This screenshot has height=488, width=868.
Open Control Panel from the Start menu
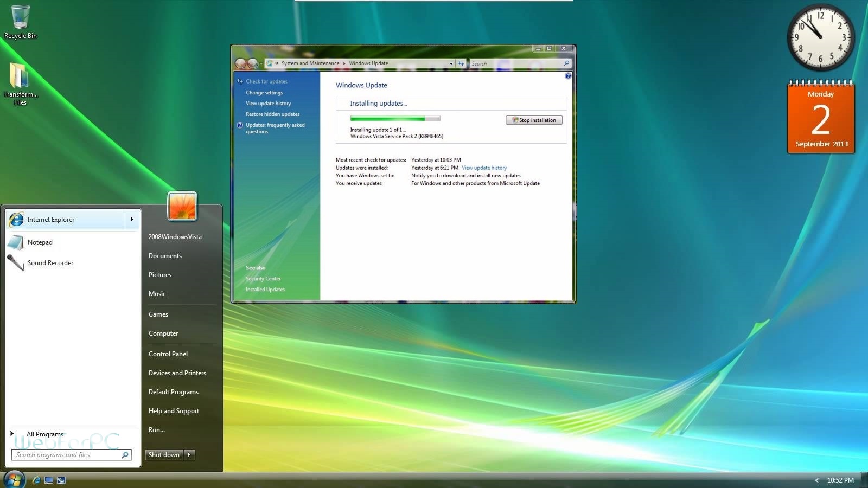pos(168,354)
